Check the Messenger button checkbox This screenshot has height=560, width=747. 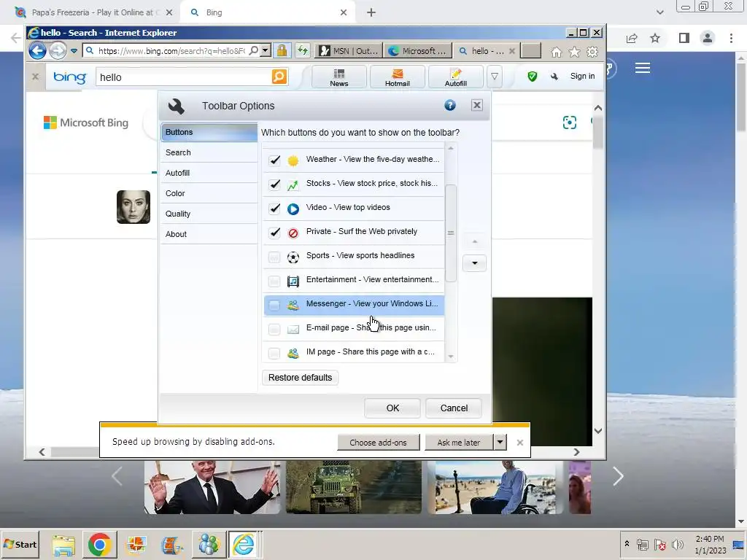pos(274,306)
